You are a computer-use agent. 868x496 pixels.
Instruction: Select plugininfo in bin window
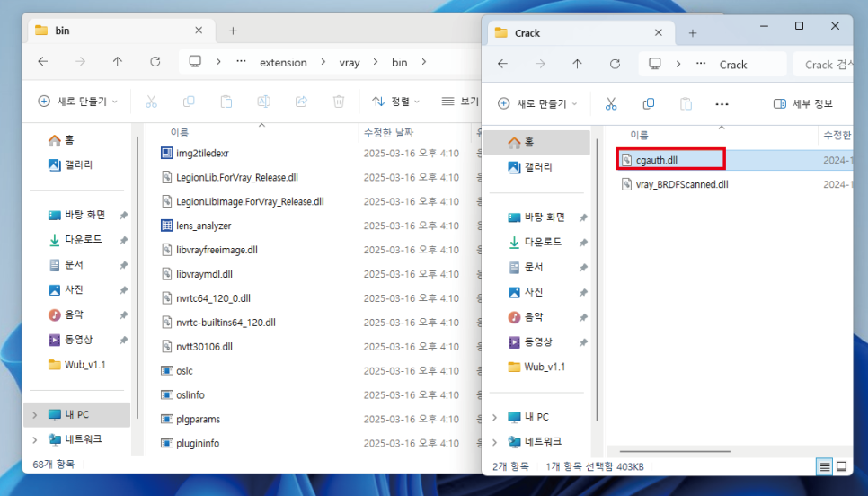pyautogui.click(x=197, y=443)
